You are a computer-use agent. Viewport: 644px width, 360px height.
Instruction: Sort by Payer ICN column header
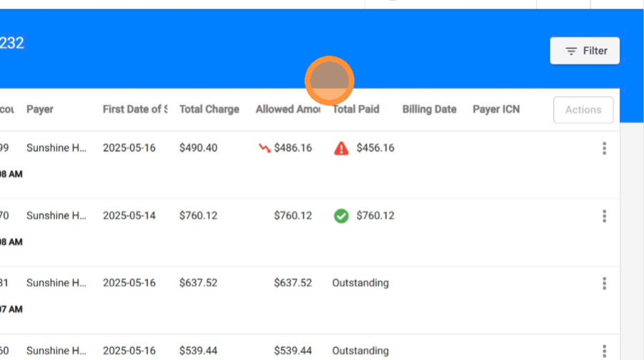click(496, 109)
